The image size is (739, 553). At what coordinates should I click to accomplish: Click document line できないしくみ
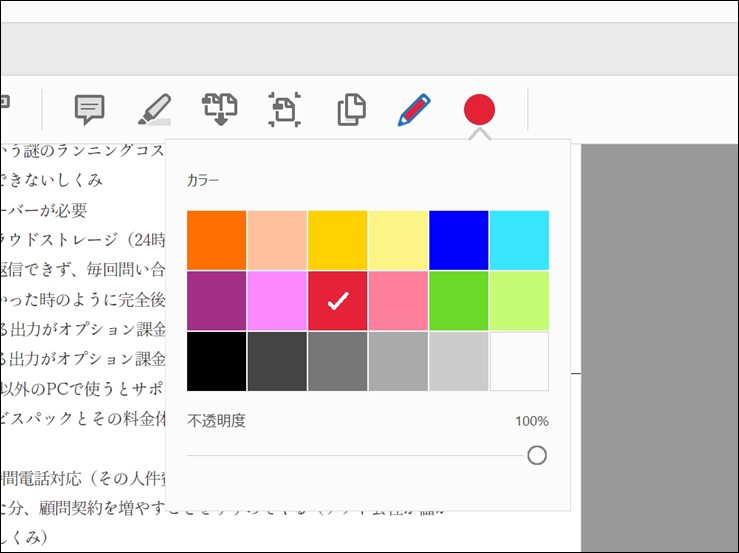(51, 180)
